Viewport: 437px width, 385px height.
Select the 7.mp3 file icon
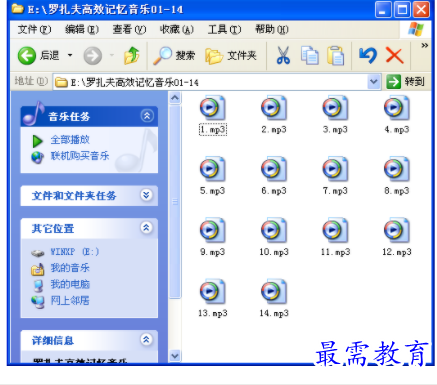[335, 169]
